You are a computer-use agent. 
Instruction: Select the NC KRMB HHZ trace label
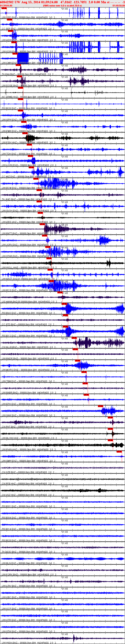click(29, 97)
